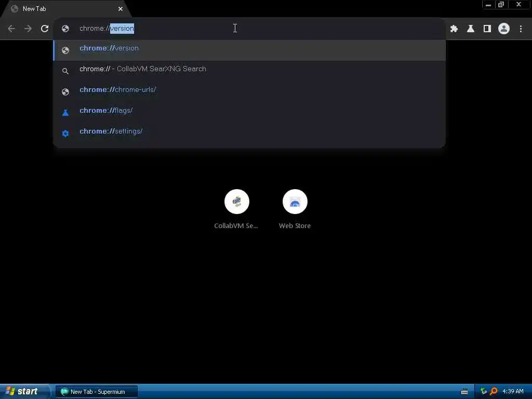
Task: Open the Windows Start menu
Action: coord(24,392)
